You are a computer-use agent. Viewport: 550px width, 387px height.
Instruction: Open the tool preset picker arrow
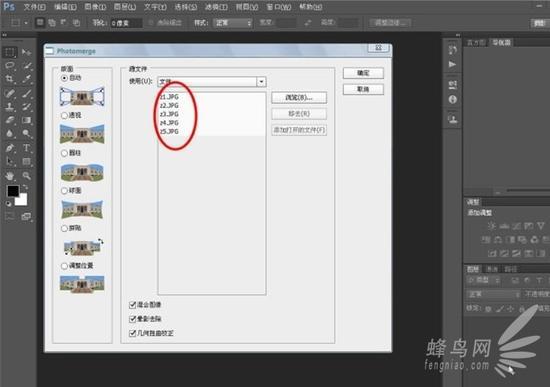[x=26, y=23]
